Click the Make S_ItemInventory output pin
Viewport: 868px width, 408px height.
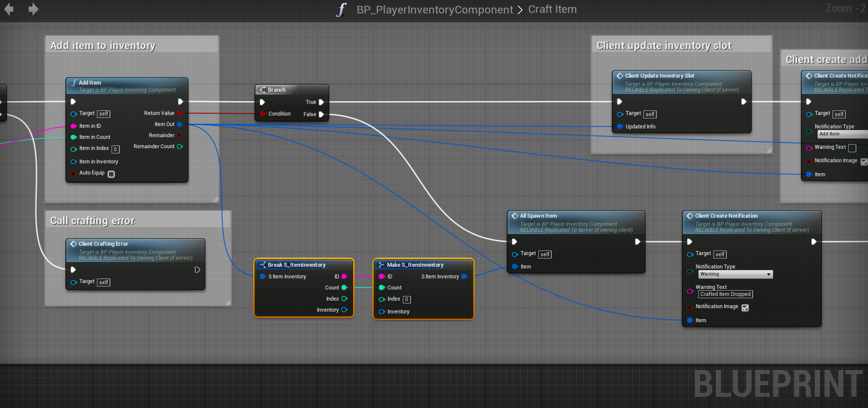tap(464, 277)
